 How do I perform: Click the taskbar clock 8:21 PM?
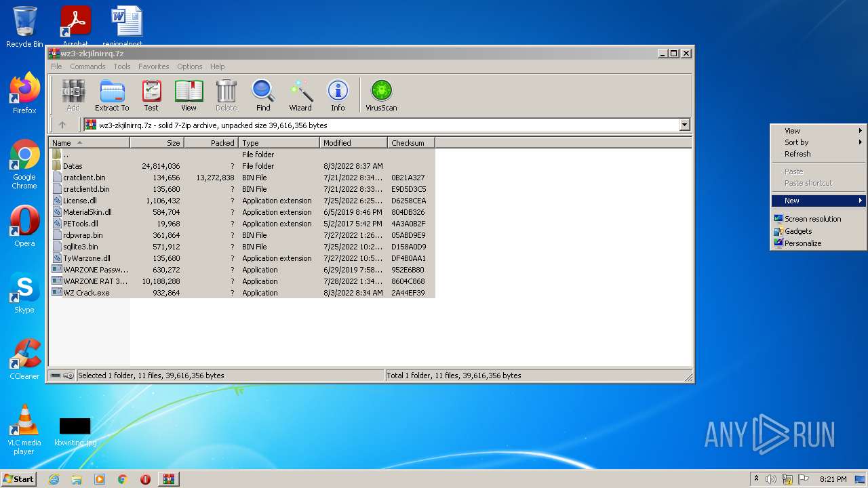point(833,479)
